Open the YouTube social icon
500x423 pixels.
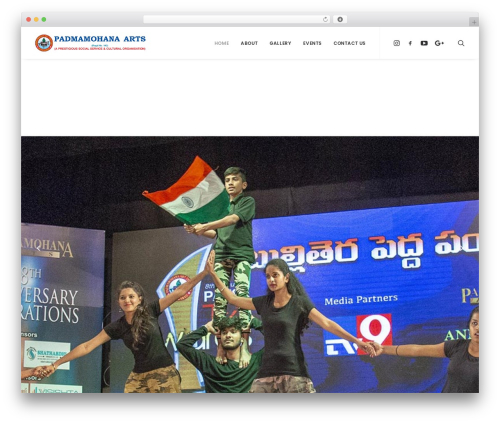coord(424,43)
